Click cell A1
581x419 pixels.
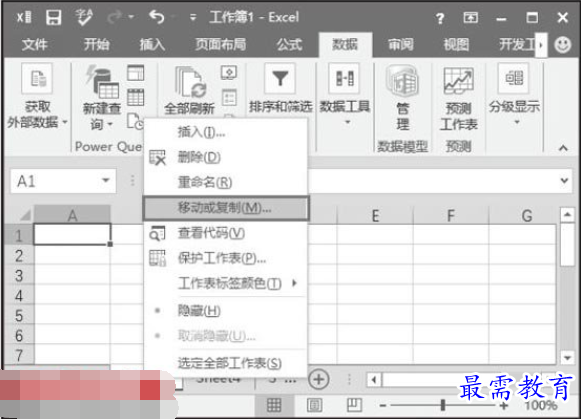(x=72, y=234)
